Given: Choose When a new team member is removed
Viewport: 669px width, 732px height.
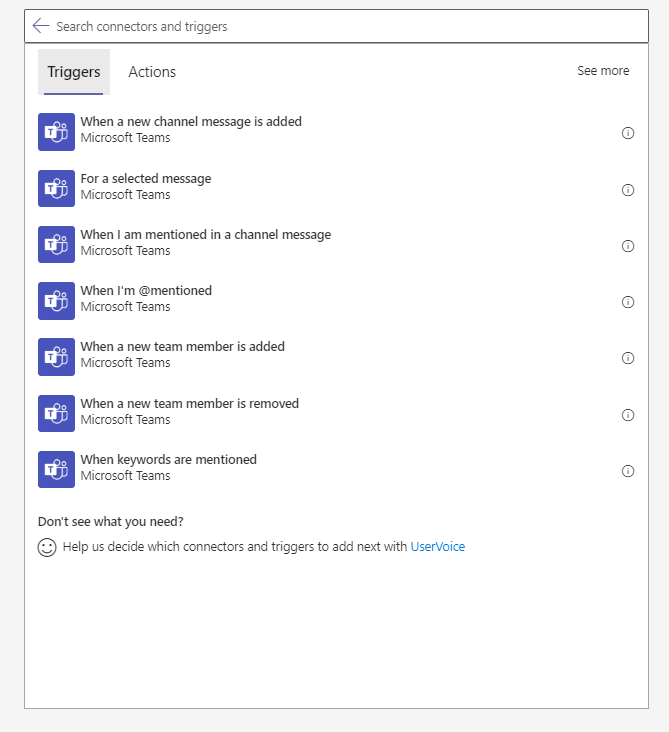Looking at the screenshot, I should [x=336, y=413].
